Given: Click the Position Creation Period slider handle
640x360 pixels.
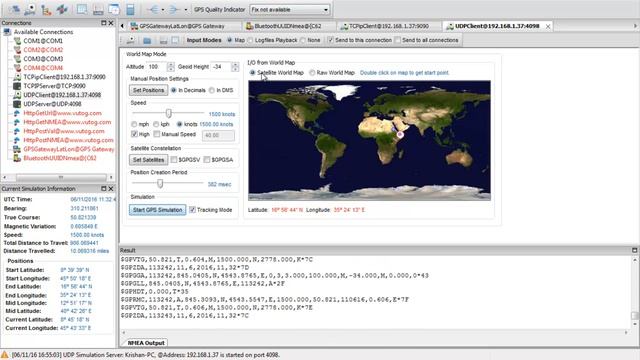Looking at the screenshot, I should [x=160, y=183].
